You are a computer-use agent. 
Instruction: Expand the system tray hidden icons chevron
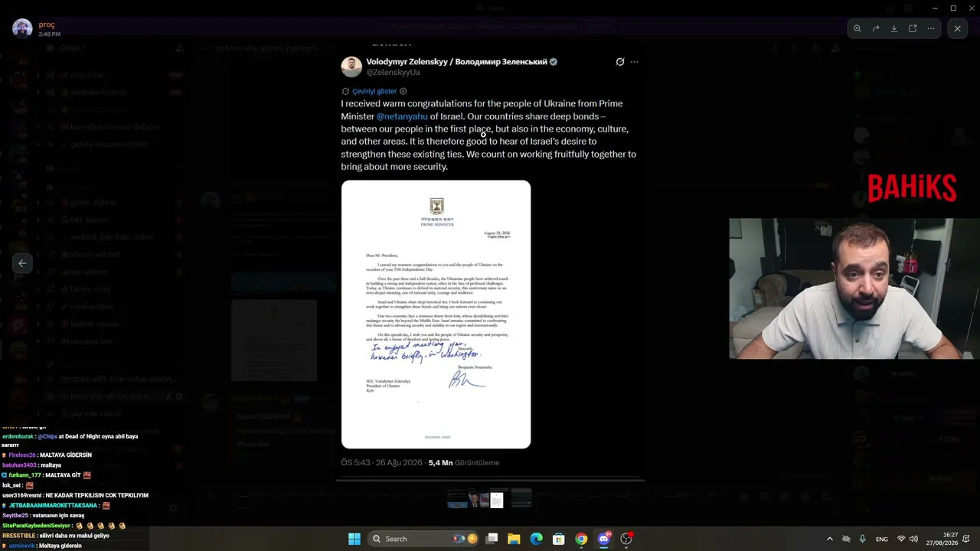coord(830,539)
